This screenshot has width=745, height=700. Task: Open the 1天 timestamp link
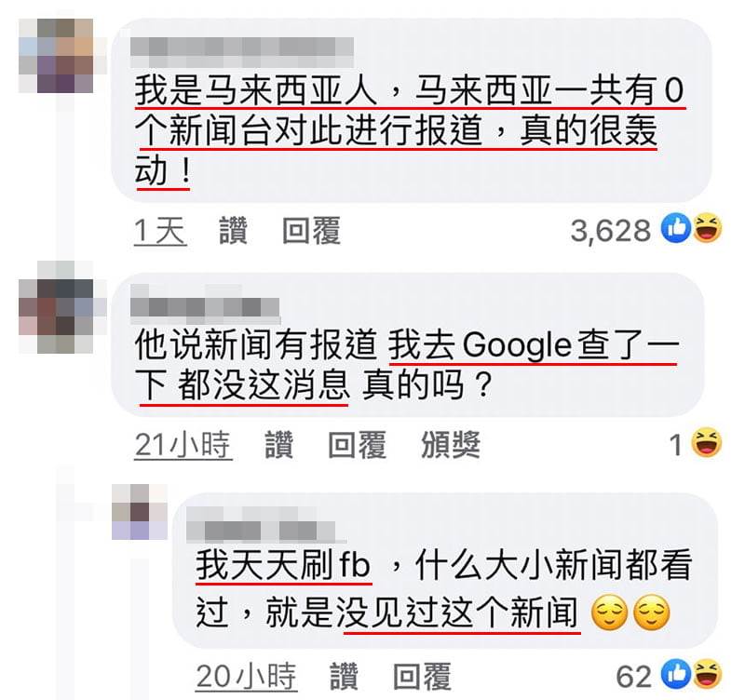click(160, 232)
